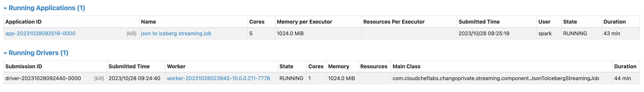Kill the running application
644x92 pixels.
(x=132, y=33)
